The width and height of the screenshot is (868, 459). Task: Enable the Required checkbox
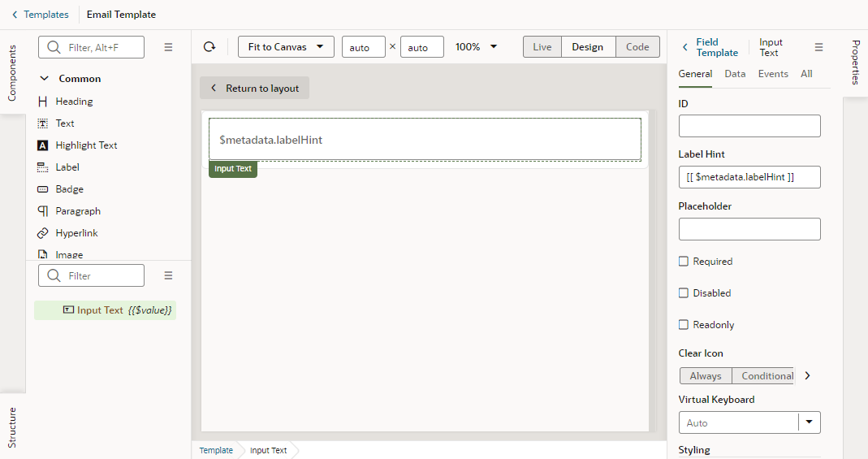684,262
